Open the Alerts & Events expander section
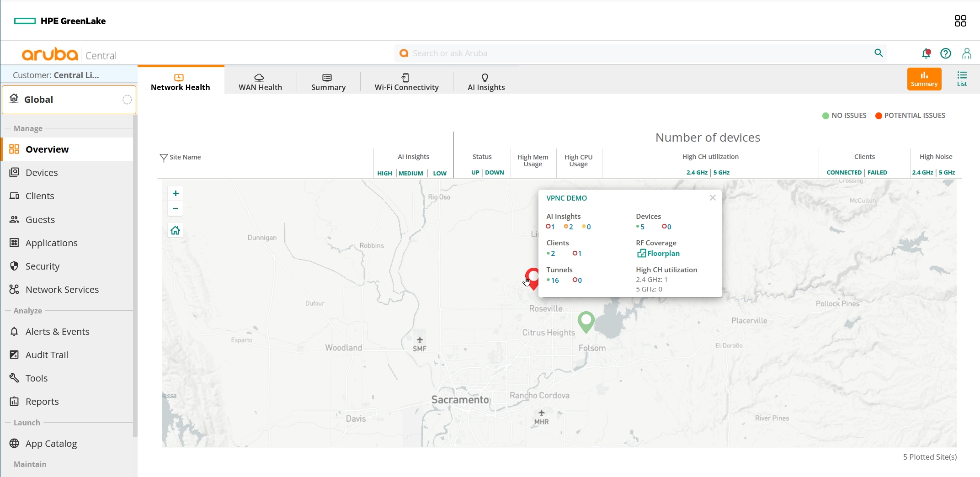Screen dimensions: 980x477 (x=57, y=331)
